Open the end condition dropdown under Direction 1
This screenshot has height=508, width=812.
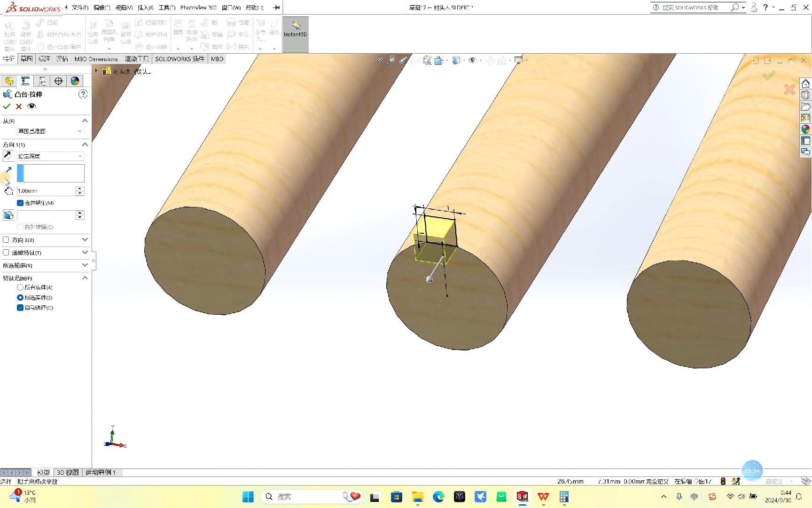pos(50,156)
